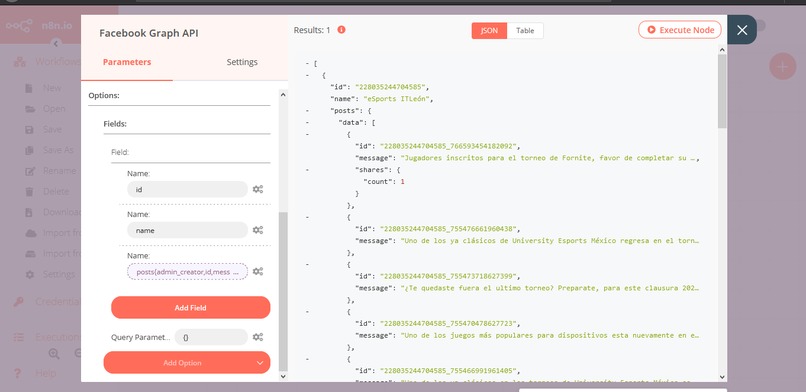The height and width of the screenshot is (392, 806).
Task: Click the Download file icon in the sidebar
Action: (x=30, y=212)
